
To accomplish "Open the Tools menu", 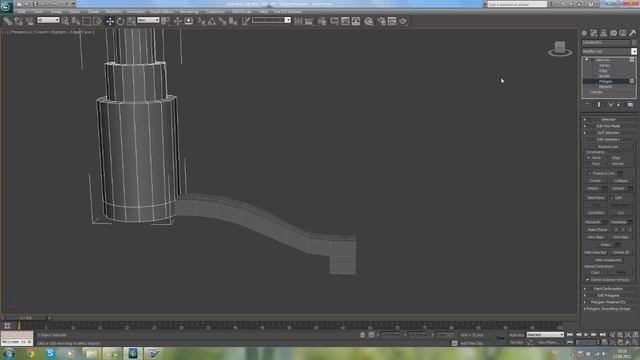I will pos(38,11).
